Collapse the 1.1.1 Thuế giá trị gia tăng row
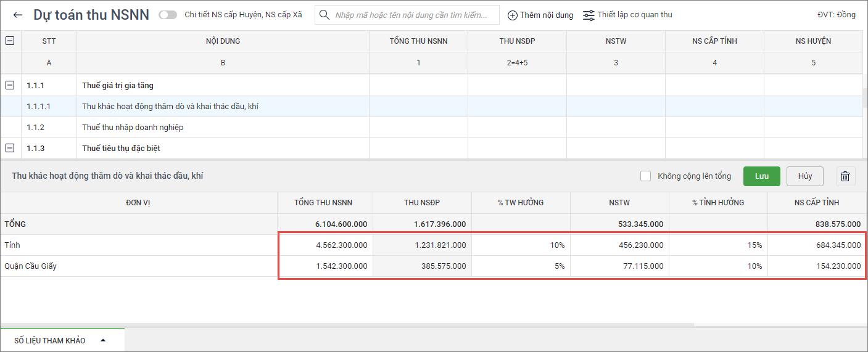The image size is (868, 352). pyautogui.click(x=10, y=86)
